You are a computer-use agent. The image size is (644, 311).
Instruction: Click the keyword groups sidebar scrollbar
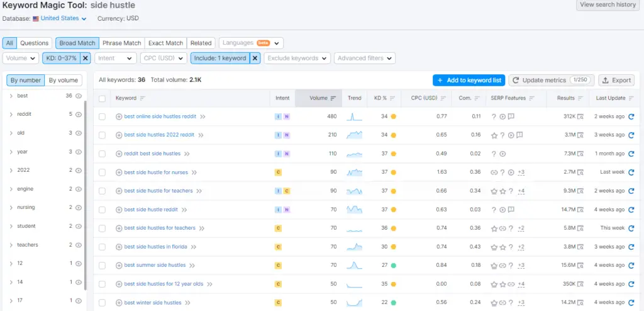pos(86,196)
